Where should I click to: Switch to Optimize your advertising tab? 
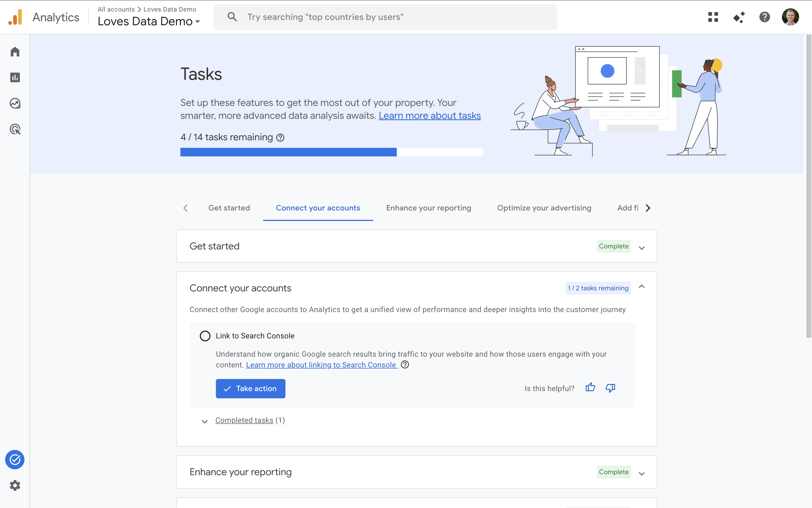[544, 208]
